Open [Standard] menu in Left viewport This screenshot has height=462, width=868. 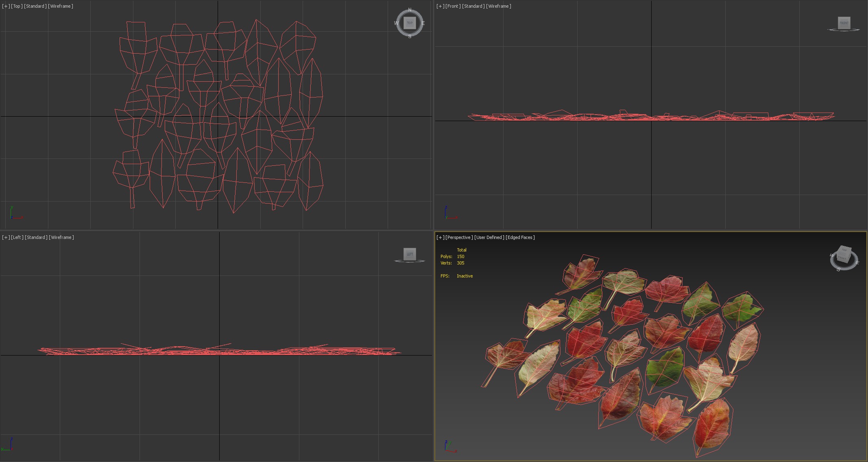click(36, 237)
